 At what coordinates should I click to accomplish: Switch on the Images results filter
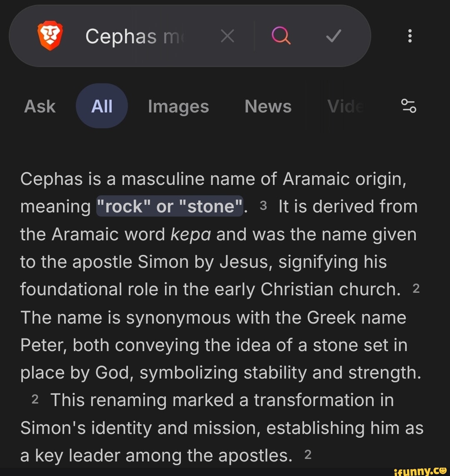click(178, 106)
